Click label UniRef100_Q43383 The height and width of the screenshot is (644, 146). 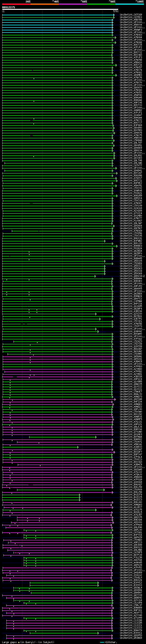(131, 158)
